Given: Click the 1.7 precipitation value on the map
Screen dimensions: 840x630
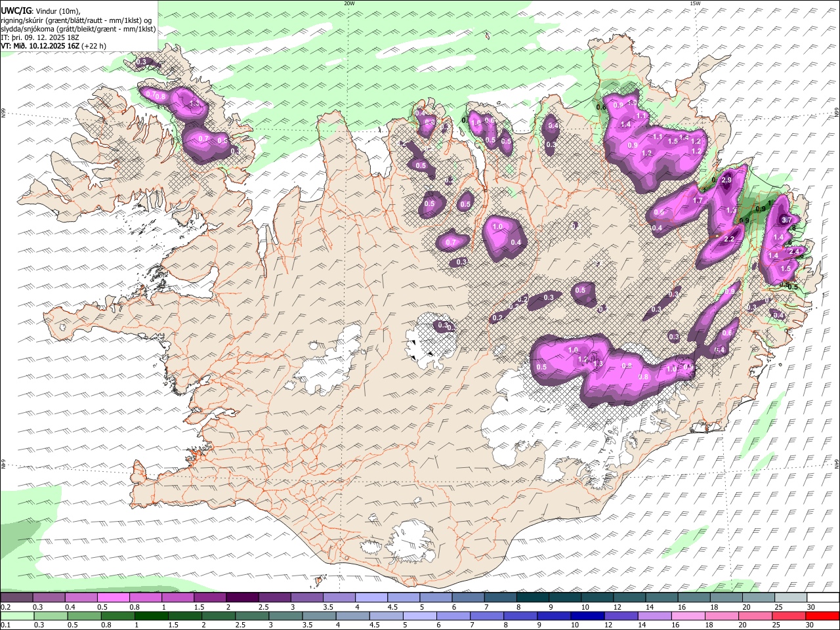Looking at the screenshot, I should pos(698,201).
